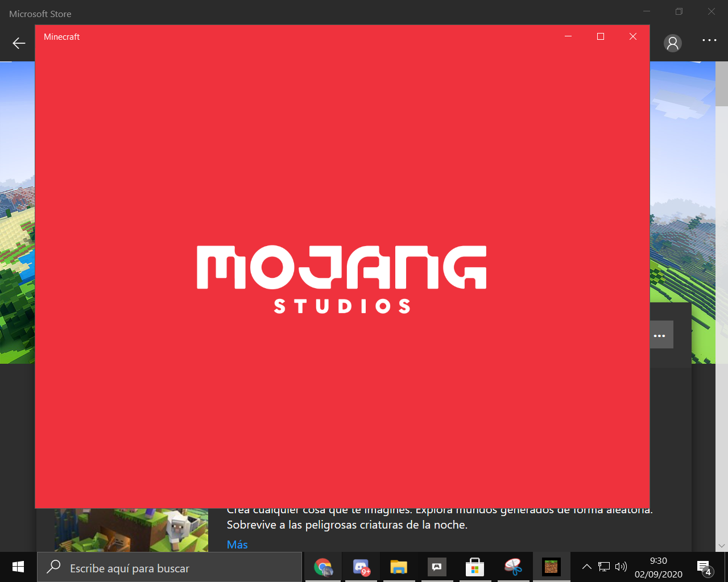
Task: Open the gray three-dots button beside Minecraft window
Action: (661, 335)
